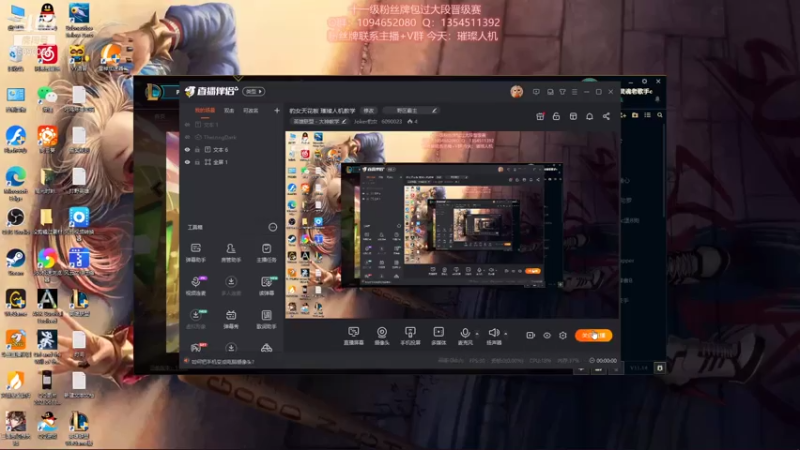Click the 麦克风 microphone icon
This screenshot has height=450, width=800.
tap(465, 335)
